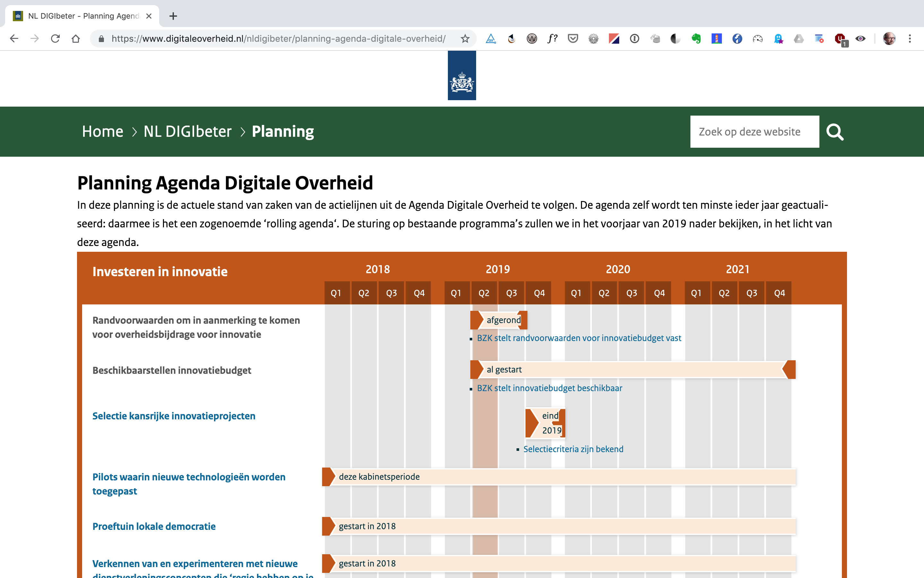Bookmark this page with the star icon
924x578 pixels.
(x=465, y=39)
